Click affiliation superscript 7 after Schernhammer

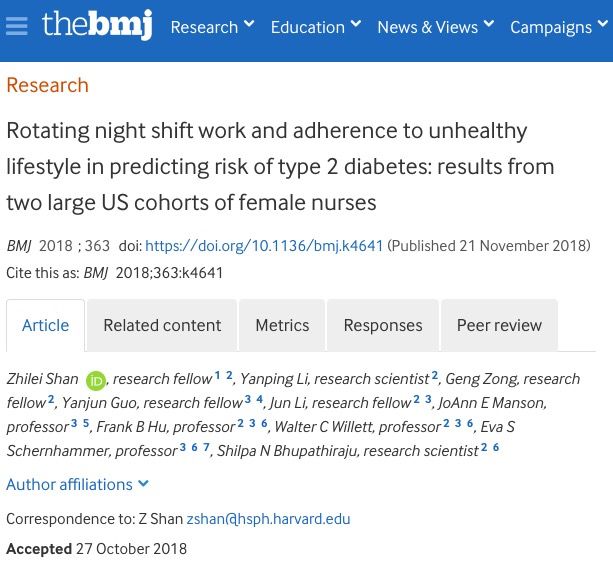206,447
